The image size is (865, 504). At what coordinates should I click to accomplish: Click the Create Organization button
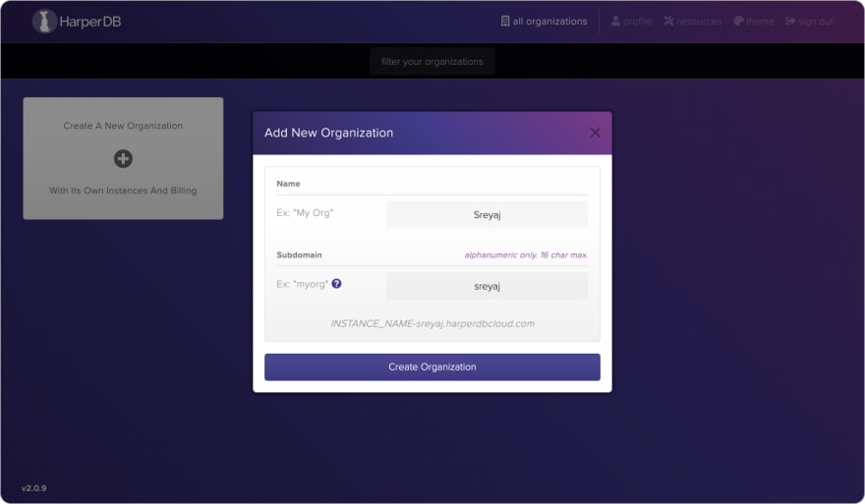432,366
